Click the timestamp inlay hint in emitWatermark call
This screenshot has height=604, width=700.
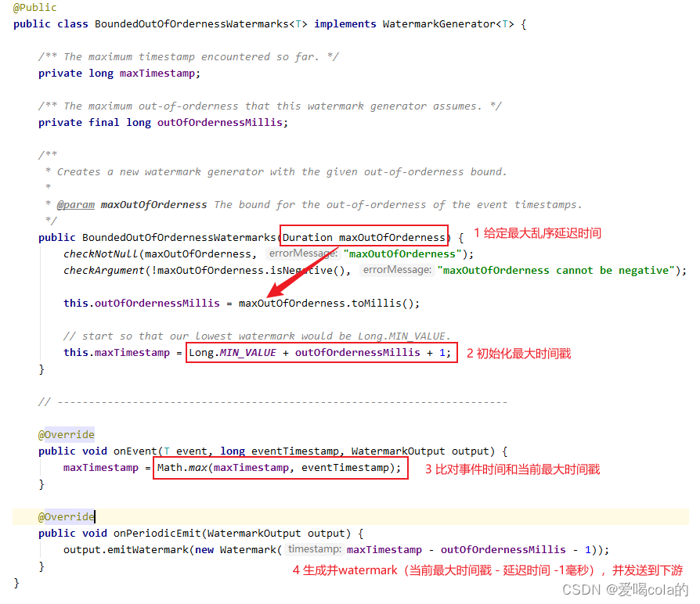point(312,549)
